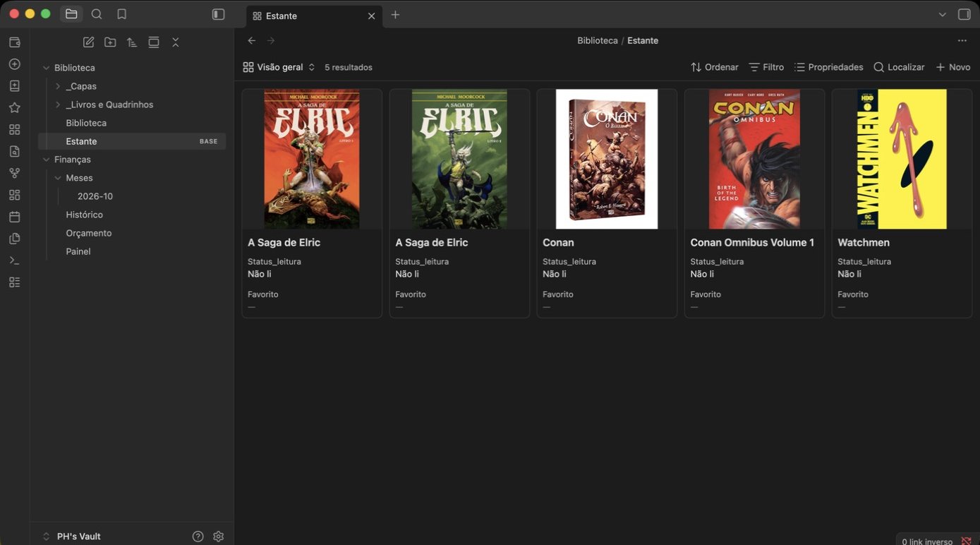Go back with the left arrow
Image resolution: width=980 pixels, height=545 pixels.
pos(252,41)
